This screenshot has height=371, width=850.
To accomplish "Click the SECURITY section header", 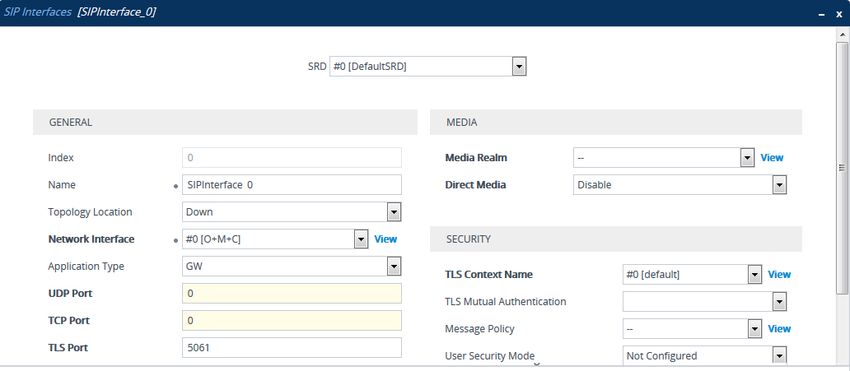I will coord(616,239).
